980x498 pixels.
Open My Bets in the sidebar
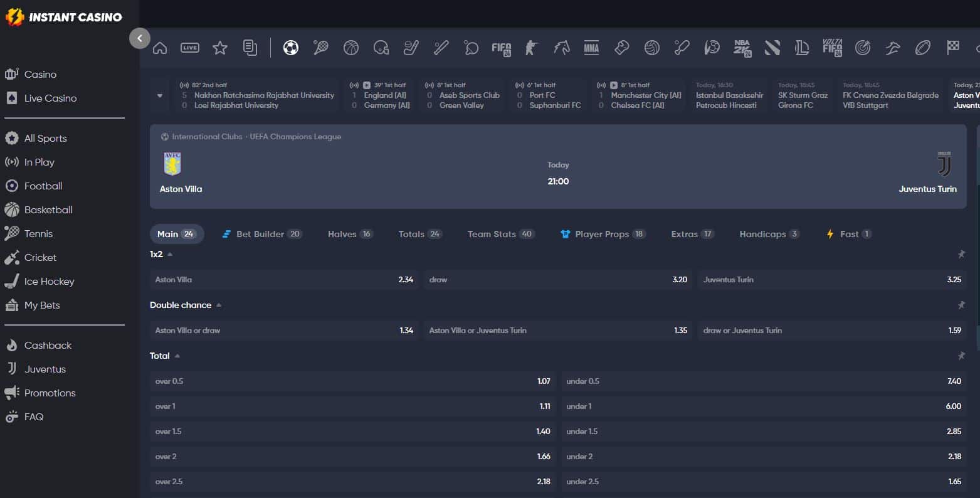(42, 305)
